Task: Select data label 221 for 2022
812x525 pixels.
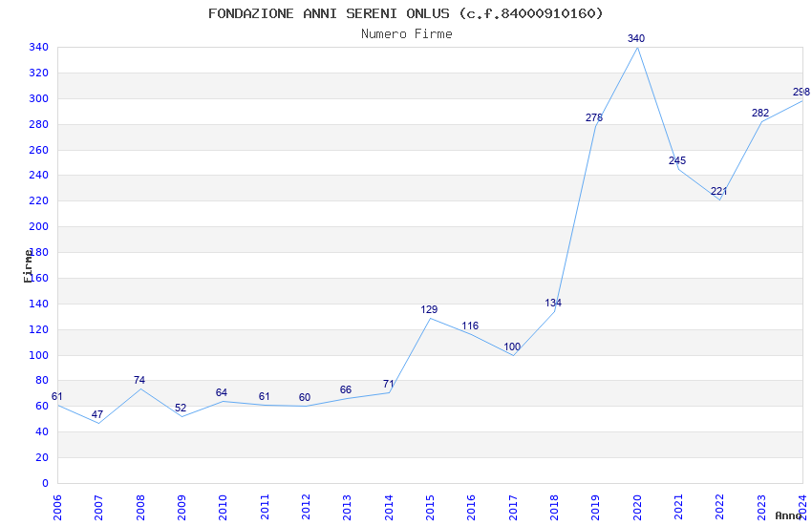Action: (x=718, y=191)
